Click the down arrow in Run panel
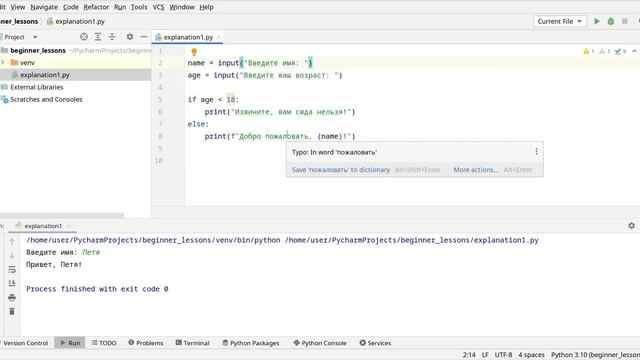Image resolution: width=640 pixels, height=360 pixels. click(12, 256)
